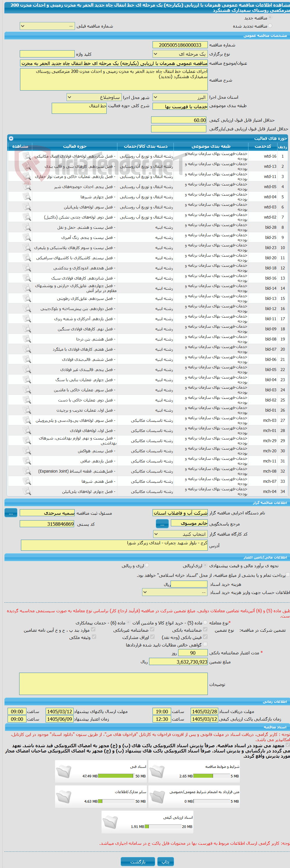The image size is (290, 868).
Task: Open view icon for row bld-14
Action: click(x=27, y=288)
